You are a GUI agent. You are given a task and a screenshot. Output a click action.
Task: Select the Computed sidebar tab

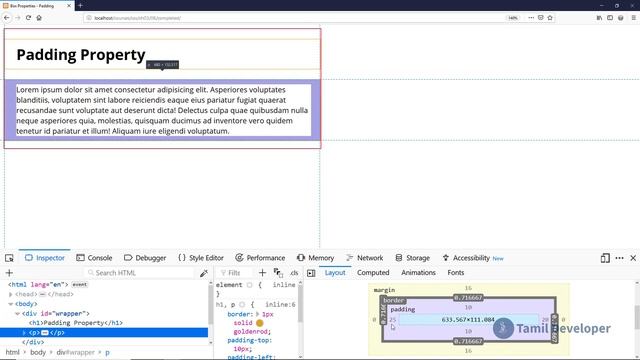point(373,273)
